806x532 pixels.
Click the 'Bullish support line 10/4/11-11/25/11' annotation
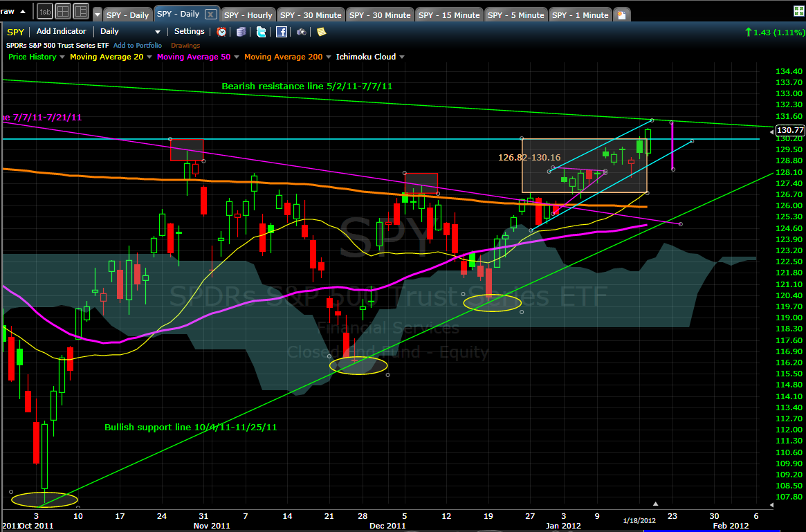point(191,427)
